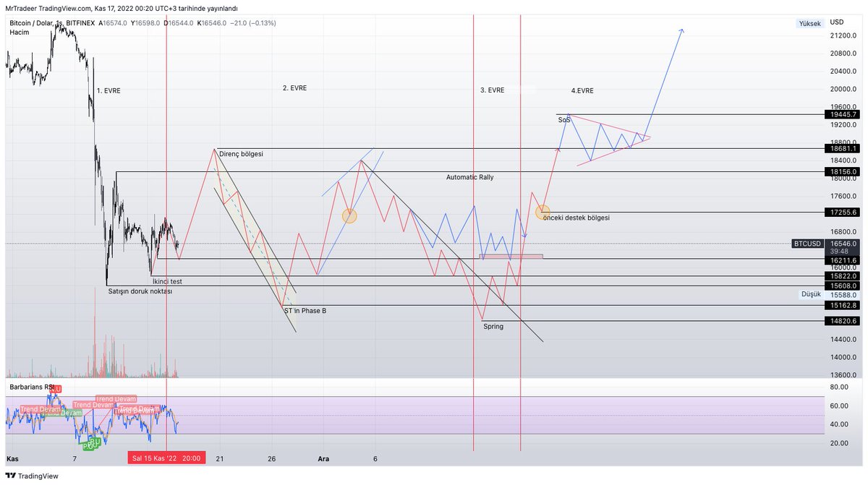868x485 pixels.
Task: Click the 20.00 RSI axis value
Action: [838, 442]
